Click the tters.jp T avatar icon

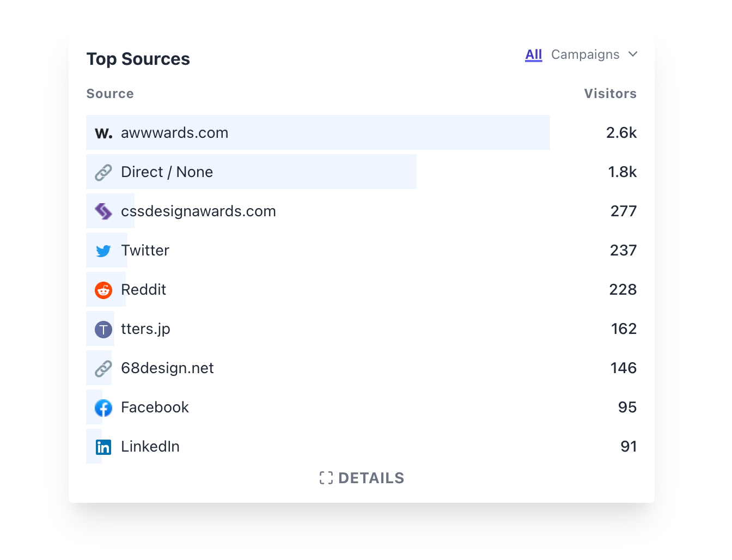tap(103, 330)
